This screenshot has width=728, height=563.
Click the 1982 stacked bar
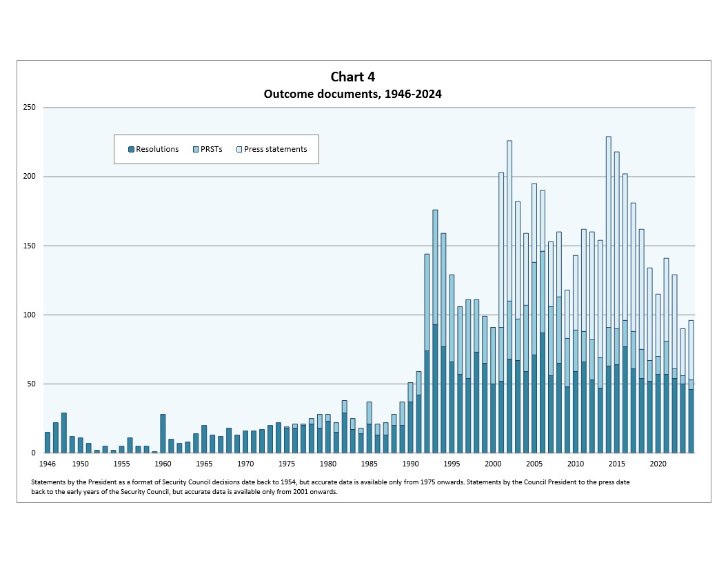click(x=345, y=426)
